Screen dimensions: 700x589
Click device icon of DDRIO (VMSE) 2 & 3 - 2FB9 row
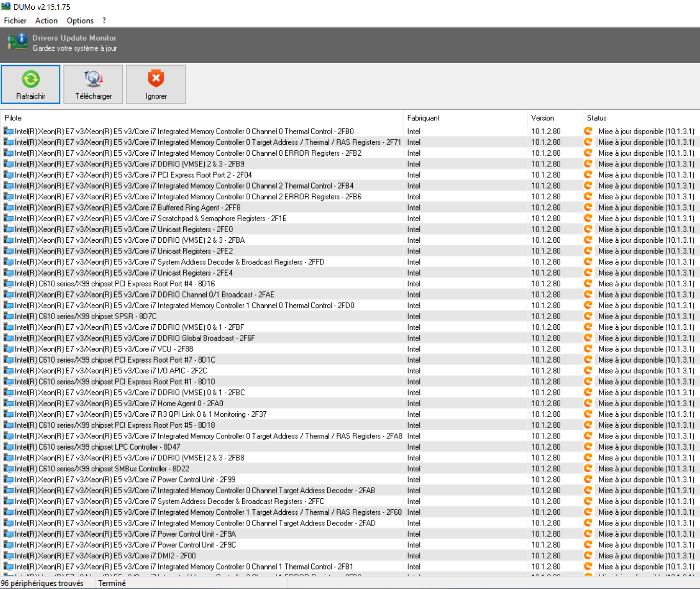click(9, 164)
